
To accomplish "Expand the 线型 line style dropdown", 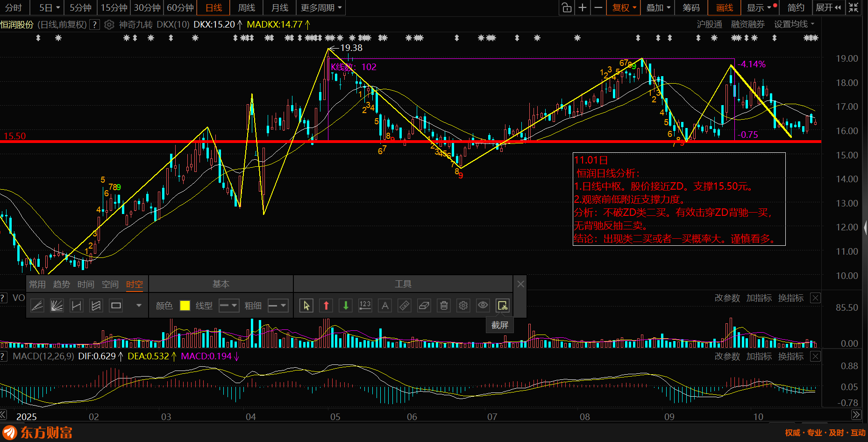I will pos(229,306).
